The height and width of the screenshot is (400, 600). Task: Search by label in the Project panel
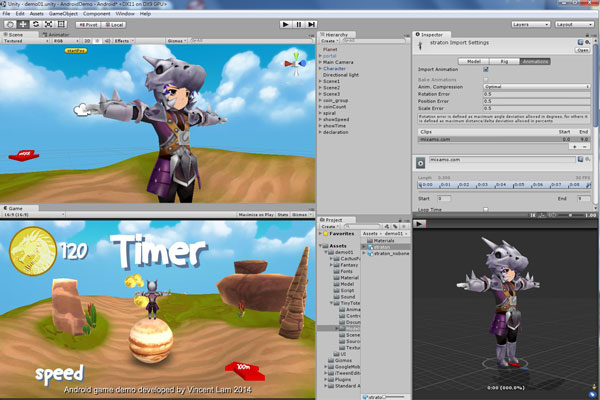pyautogui.click(x=395, y=226)
